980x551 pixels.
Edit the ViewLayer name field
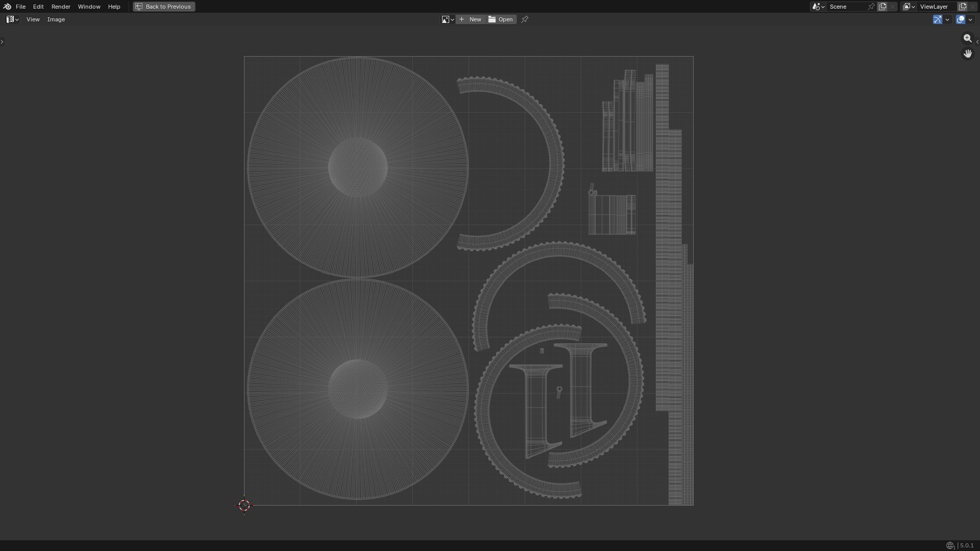pyautogui.click(x=937, y=7)
